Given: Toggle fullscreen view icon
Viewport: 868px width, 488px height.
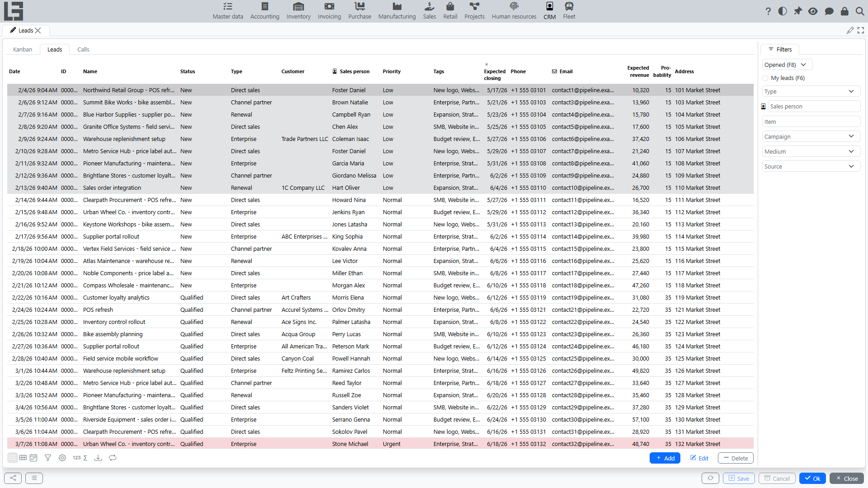Looking at the screenshot, I should click(x=861, y=30).
